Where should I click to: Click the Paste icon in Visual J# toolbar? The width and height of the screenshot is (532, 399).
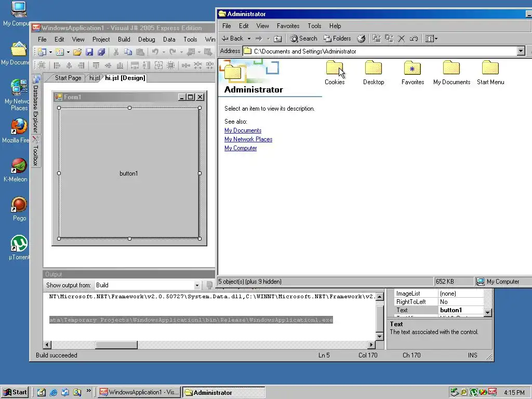[140, 52]
